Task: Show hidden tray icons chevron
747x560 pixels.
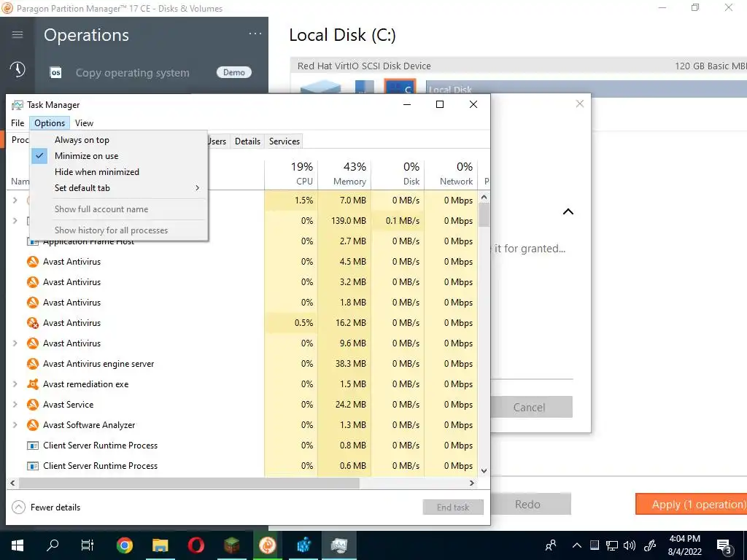Action: point(576,545)
